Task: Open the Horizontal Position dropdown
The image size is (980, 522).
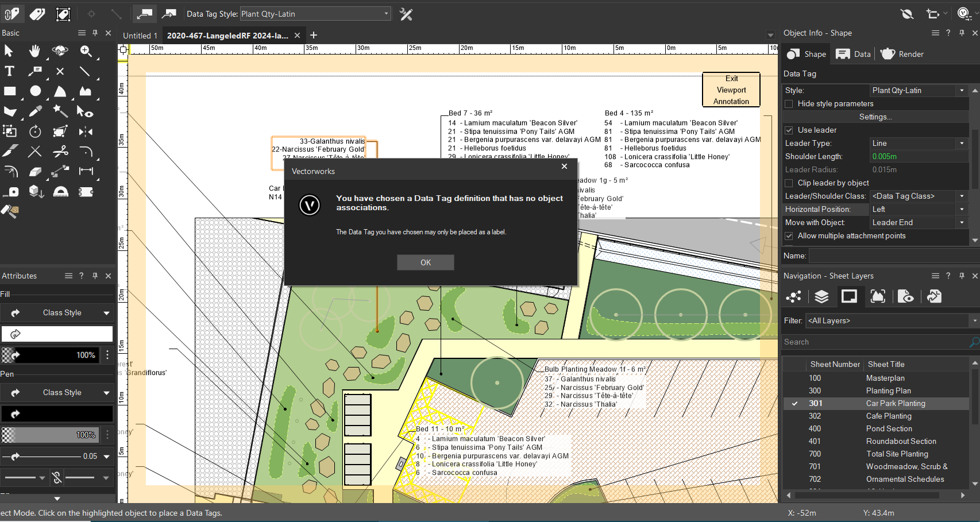Action: (x=919, y=210)
